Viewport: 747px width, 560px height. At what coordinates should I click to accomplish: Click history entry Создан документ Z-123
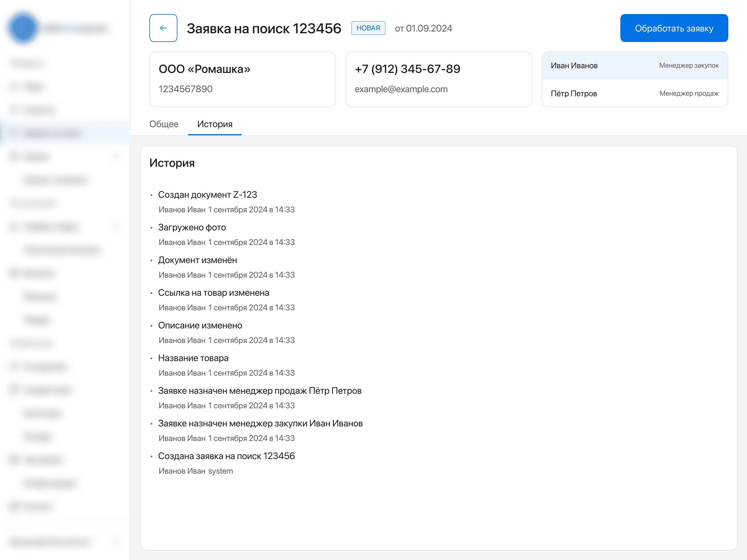207,195
